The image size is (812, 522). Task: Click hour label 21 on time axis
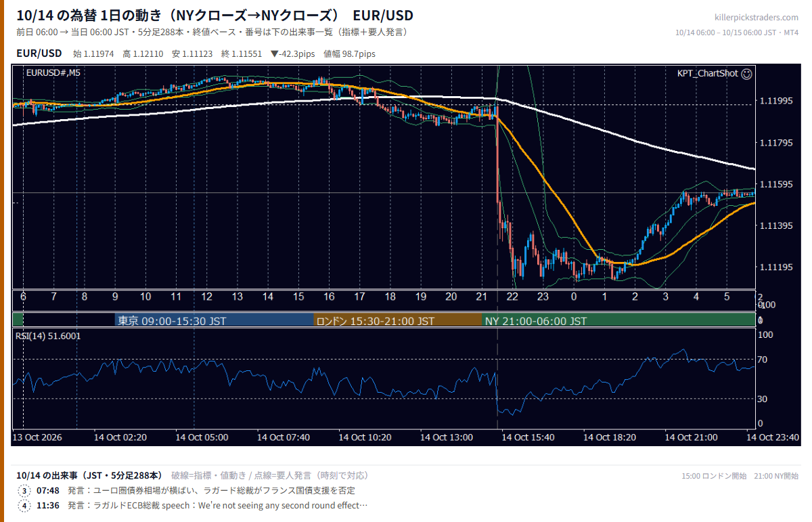click(x=482, y=297)
